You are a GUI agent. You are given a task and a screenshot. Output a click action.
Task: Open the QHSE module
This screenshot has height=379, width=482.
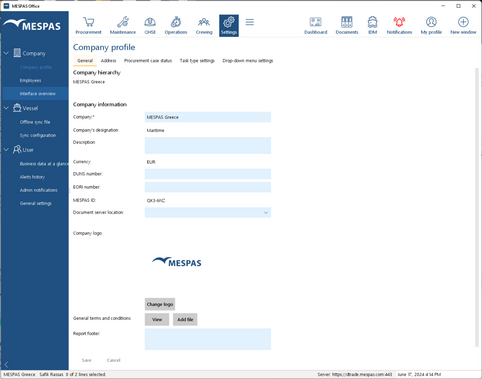150,25
